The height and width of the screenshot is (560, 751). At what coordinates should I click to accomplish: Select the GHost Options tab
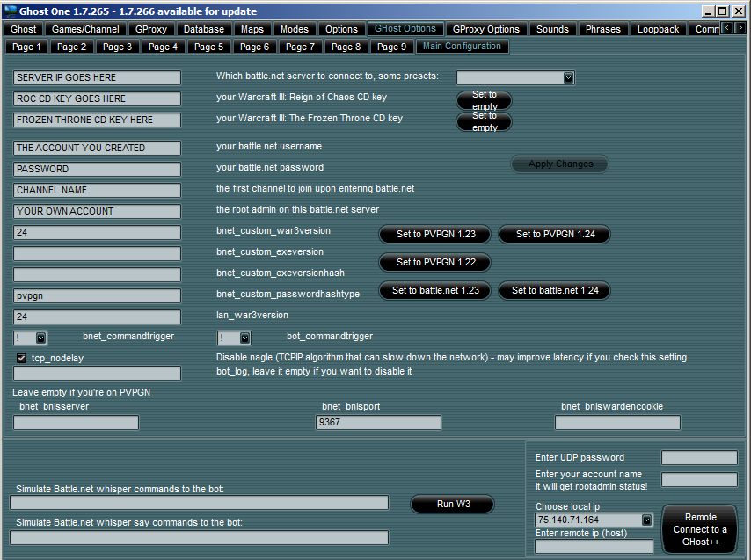(405, 29)
